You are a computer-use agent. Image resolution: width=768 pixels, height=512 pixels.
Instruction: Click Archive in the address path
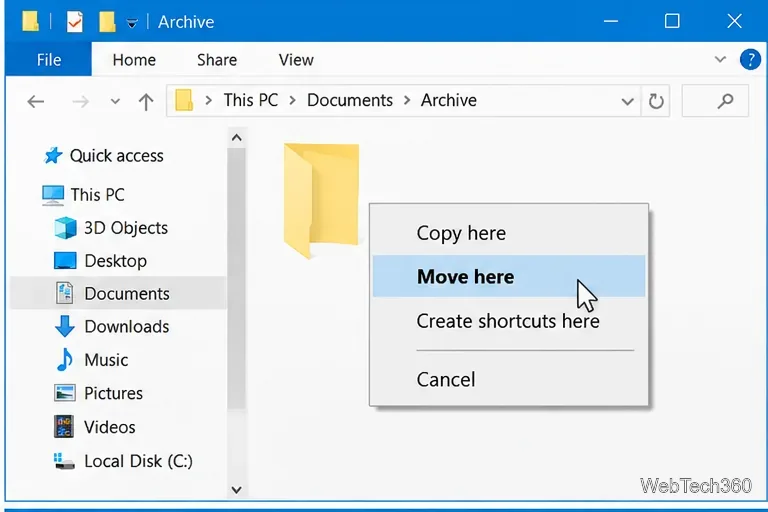click(449, 100)
